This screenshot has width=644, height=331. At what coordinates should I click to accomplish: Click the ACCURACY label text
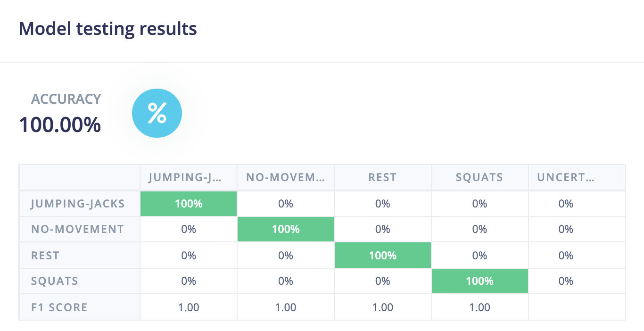click(x=66, y=99)
